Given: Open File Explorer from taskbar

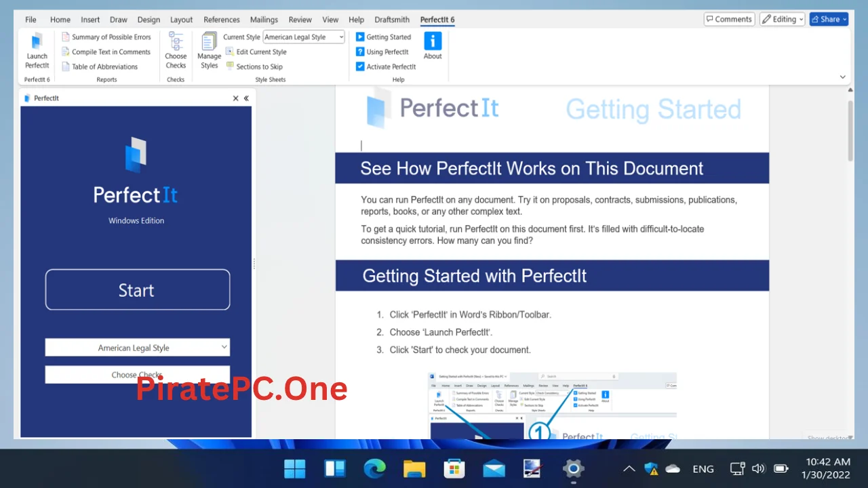Looking at the screenshot, I should point(414,468).
